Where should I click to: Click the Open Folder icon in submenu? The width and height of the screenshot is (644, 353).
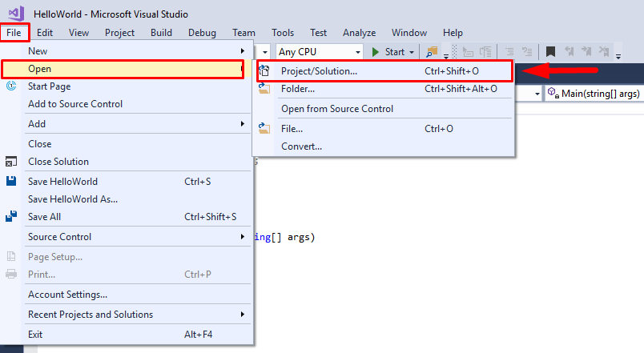(x=264, y=89)
